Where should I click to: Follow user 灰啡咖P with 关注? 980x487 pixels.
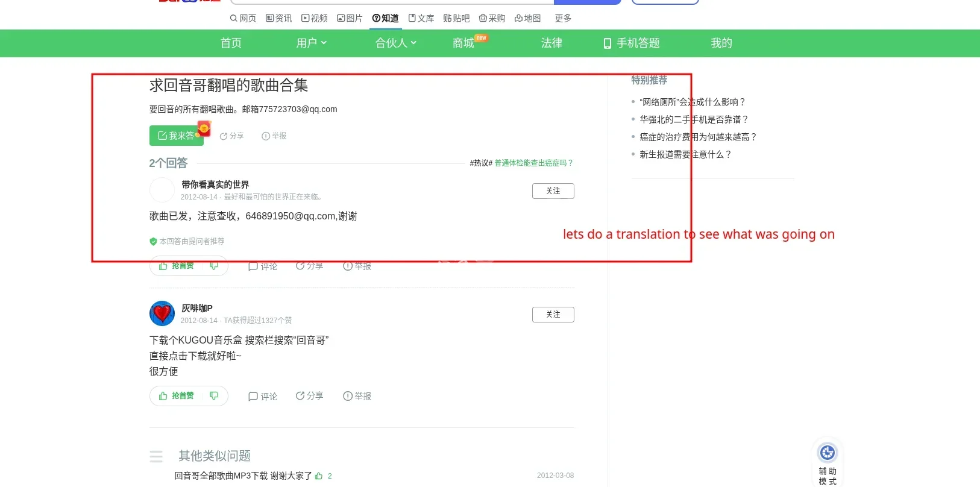553,315
